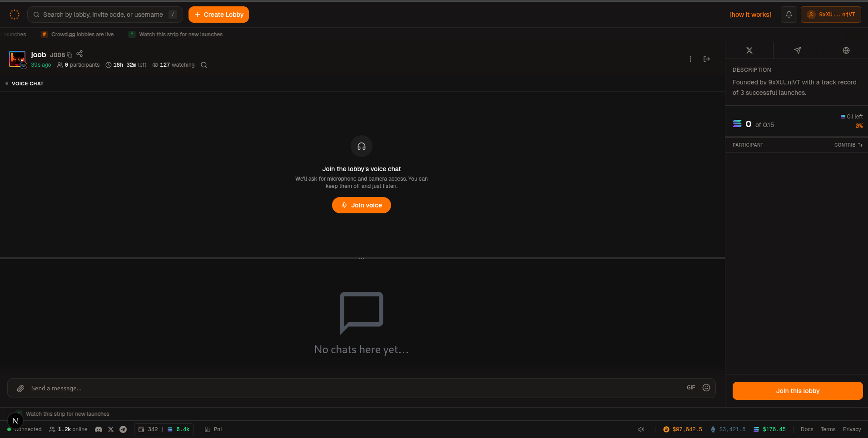Open the Privacy link
This screenshot has width=868, height=438.
tap(852, 429)
